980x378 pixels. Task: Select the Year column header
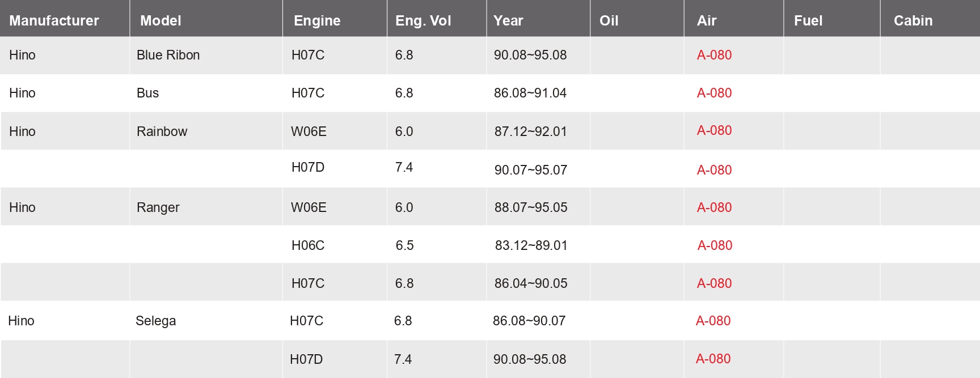(x=508, y=21)
